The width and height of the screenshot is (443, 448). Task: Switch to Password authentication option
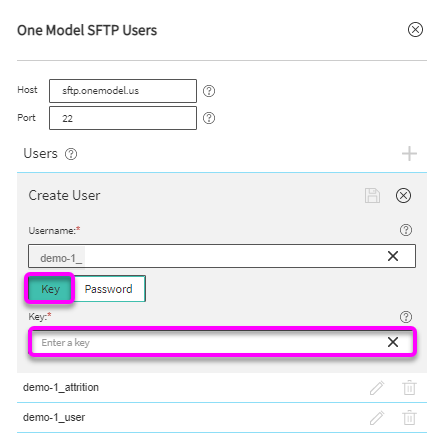coord(109,289)
